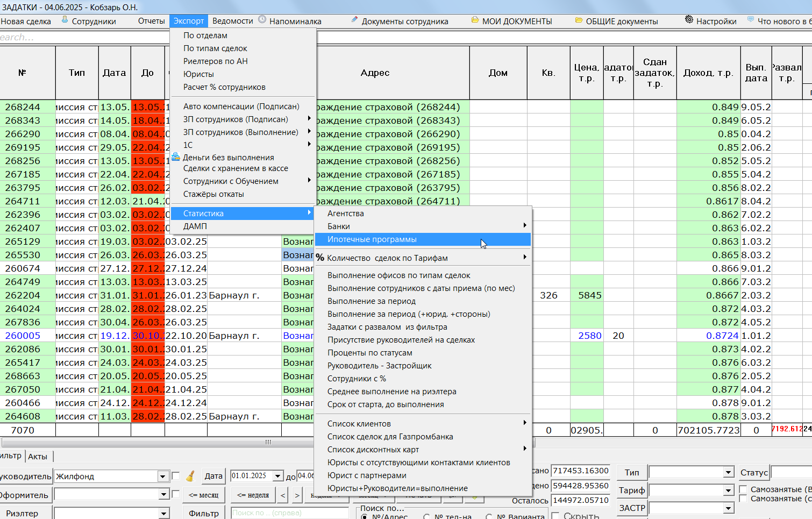Open the ЗАСТР dropdown list
The width and height of the screenshot is (812, 519).
click(729, 508)
